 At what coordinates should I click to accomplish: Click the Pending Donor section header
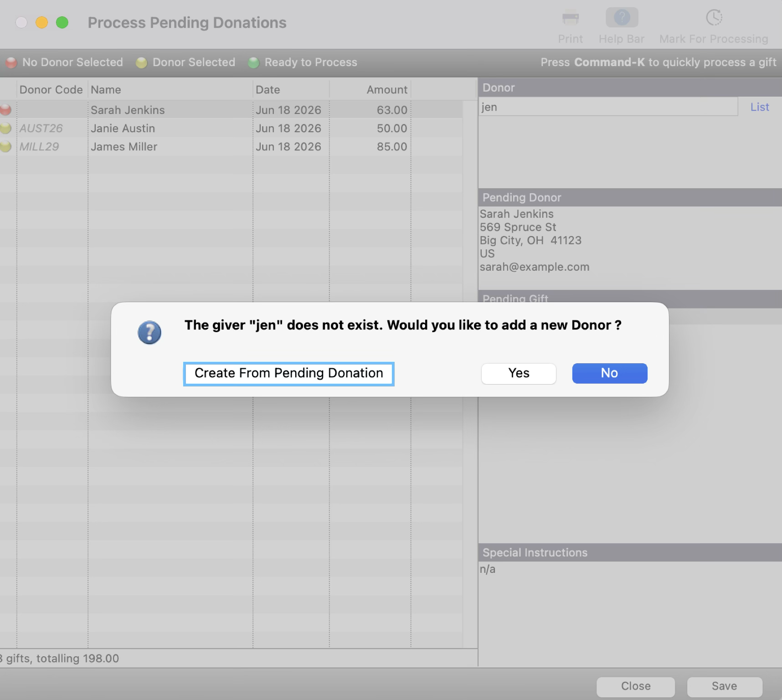(x=630, y=197)
